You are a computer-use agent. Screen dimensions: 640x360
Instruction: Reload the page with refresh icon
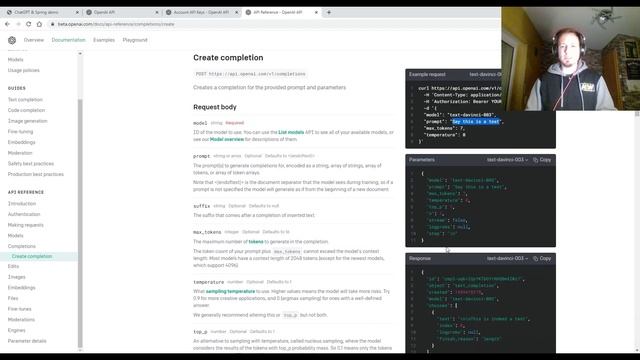29,24
